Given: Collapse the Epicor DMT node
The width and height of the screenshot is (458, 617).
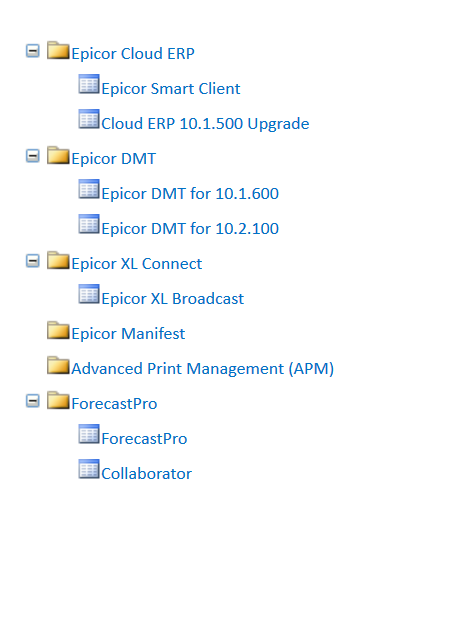Looking at the screenshot, I should click(x=33, y=156).
